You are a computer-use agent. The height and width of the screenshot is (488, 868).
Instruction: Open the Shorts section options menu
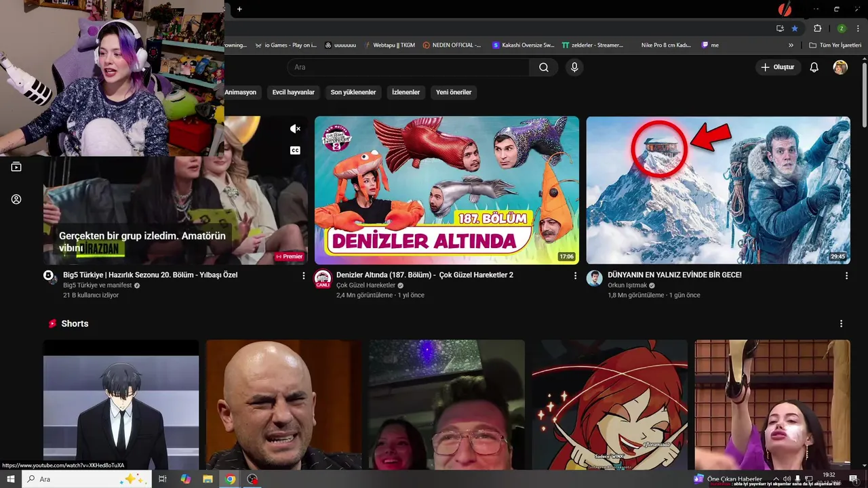[841, 324]
